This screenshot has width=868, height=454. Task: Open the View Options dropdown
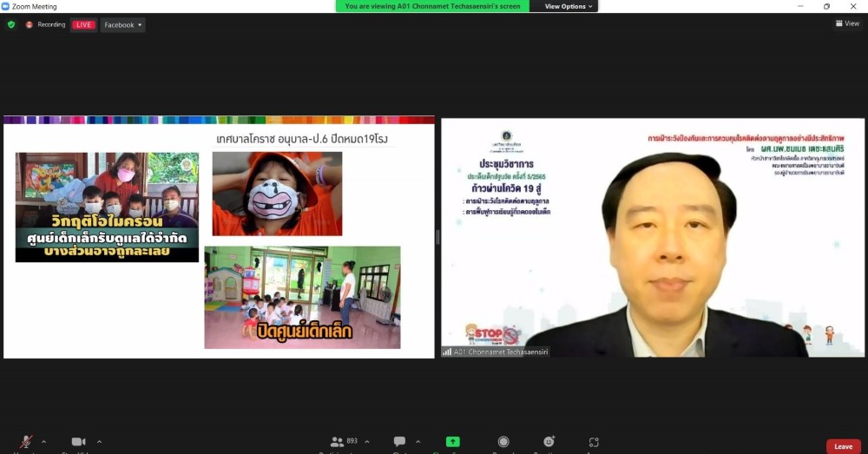(569, 6)
